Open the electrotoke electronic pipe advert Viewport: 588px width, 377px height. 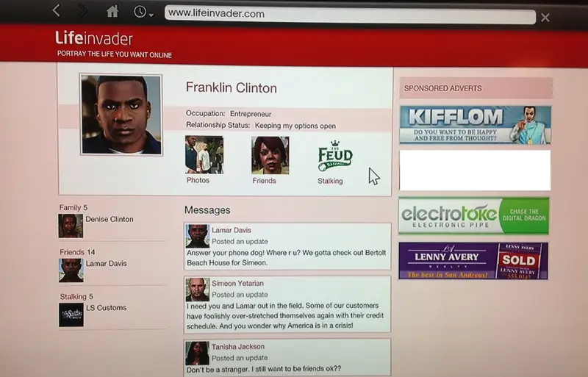point(473,216)
